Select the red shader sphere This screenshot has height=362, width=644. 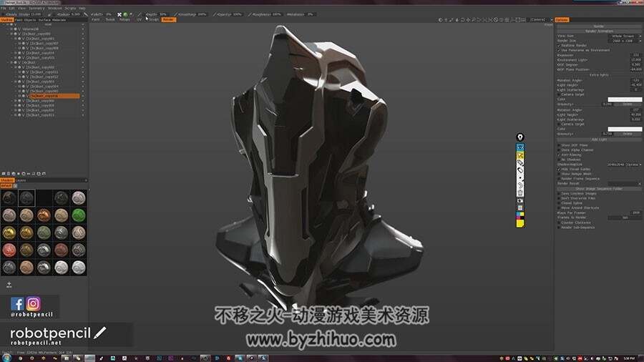tap(9, 250)
